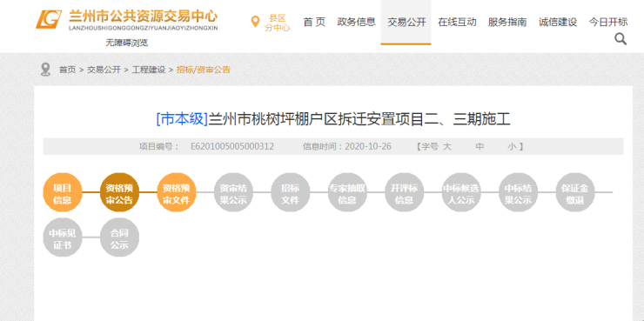Set font size to 小
This screenshot has height=321, width=644.
coord(512,146)
